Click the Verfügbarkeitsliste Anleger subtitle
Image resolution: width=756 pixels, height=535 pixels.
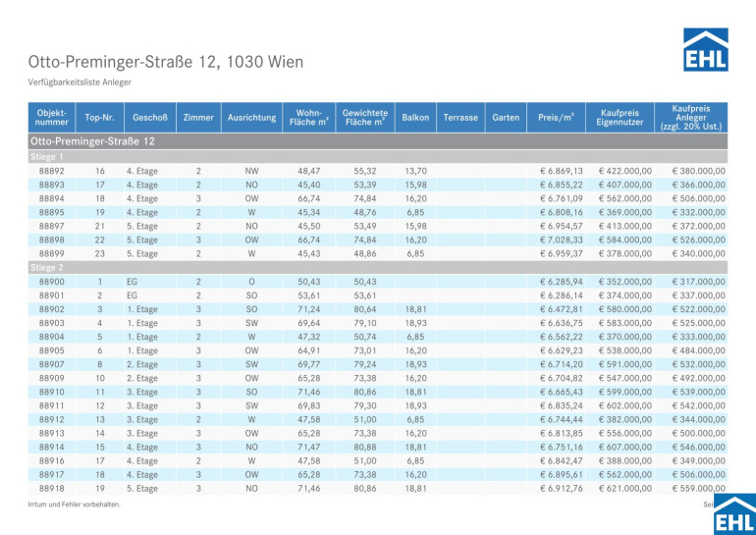coord(81,82)
